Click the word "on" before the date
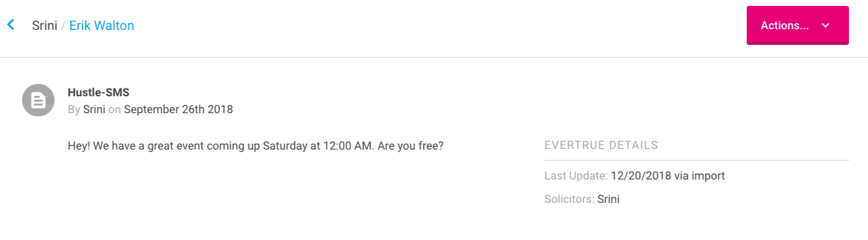The height and width of the screenshot is (240, 868). 115,109
